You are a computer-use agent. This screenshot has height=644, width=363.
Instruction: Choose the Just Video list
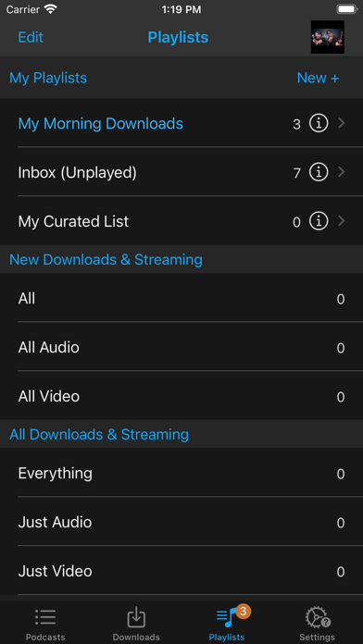coord(181,571)
